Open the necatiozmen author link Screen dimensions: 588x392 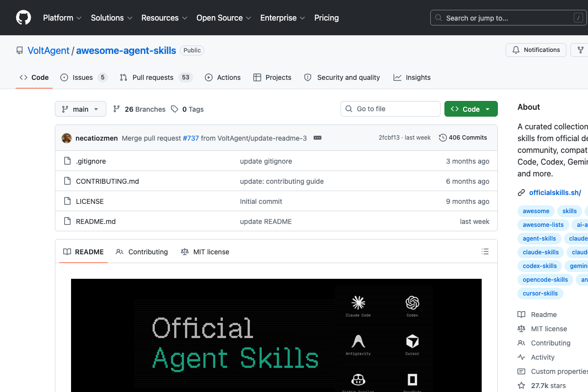point(97,138)
